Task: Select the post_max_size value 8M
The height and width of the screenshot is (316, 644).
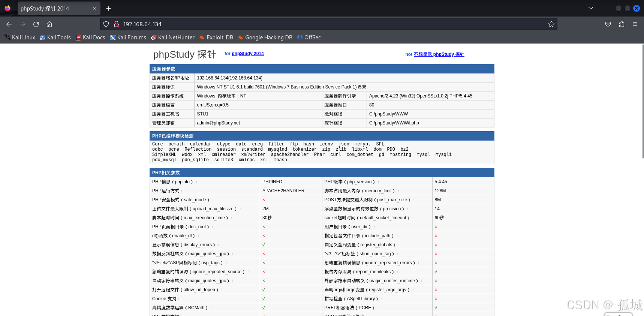Action: pos(438,200)
